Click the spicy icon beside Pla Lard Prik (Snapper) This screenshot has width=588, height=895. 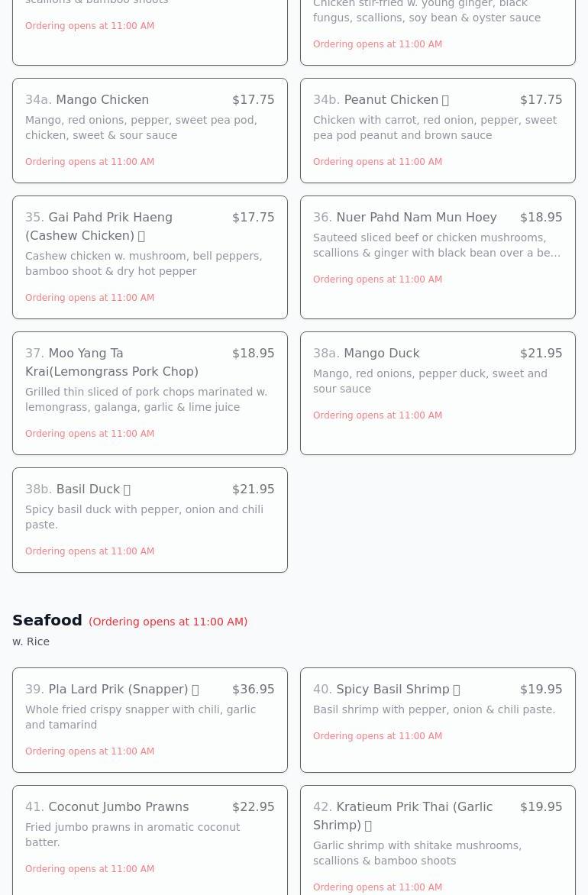coord(195,690)
